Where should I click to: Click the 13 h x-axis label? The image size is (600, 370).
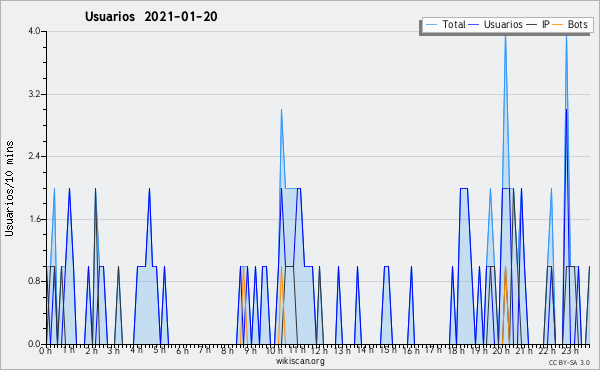tap(342, 351)
